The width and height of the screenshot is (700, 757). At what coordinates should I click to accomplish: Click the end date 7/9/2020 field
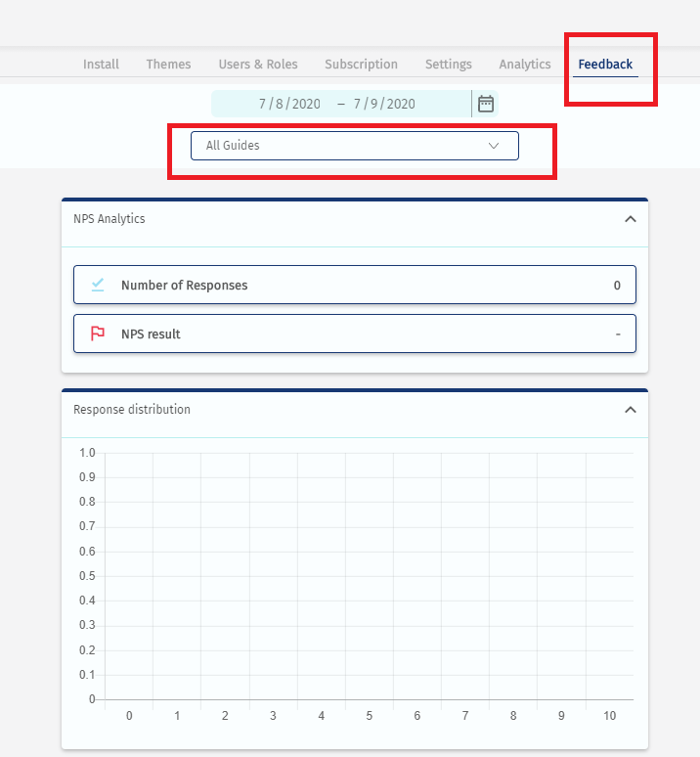point(384,104)
